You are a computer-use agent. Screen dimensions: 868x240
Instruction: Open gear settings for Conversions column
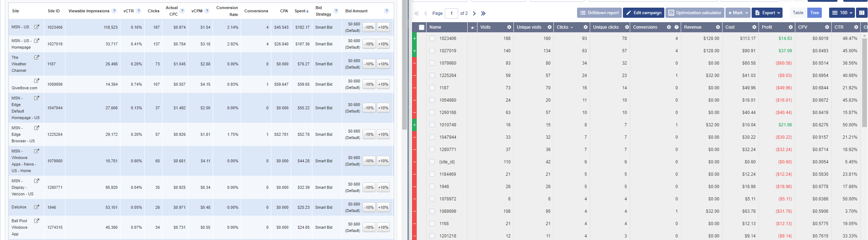tap(669, 27)
